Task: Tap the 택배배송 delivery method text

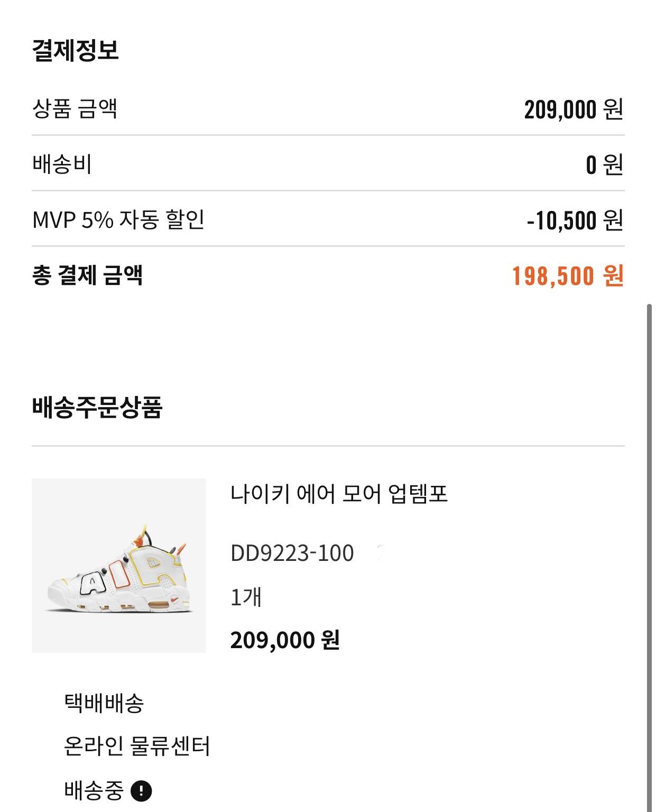Action: tap(104, 703)
